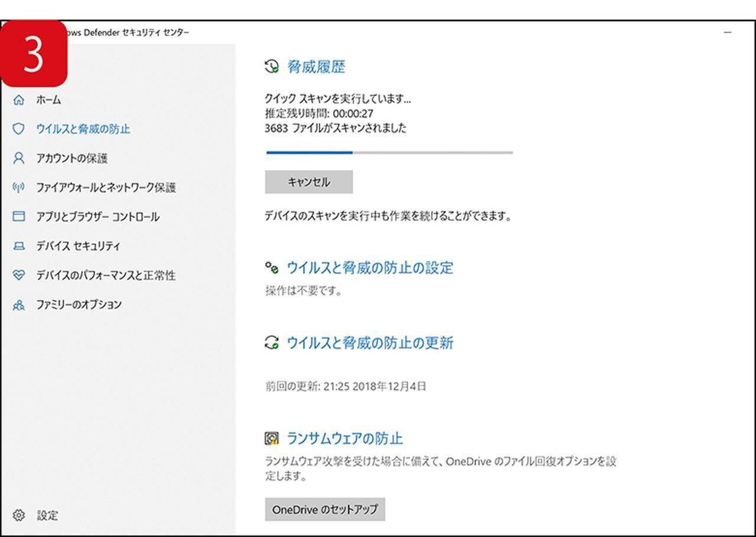Image resolution: width=756 pixels, height=537 pixels.
Task: Open デバイスのパフォーマンスと正常性
Action: pyautogui.click(x=106, y=275)
